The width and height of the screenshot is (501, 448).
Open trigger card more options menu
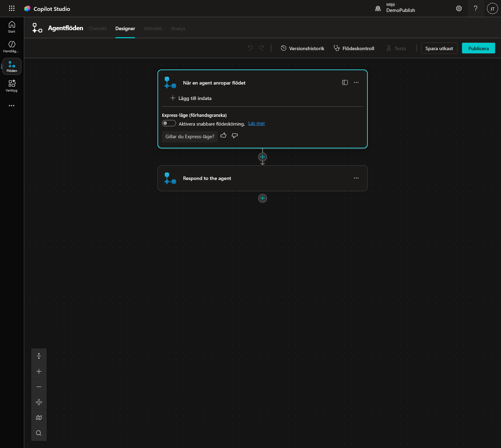tap(356, 82)
